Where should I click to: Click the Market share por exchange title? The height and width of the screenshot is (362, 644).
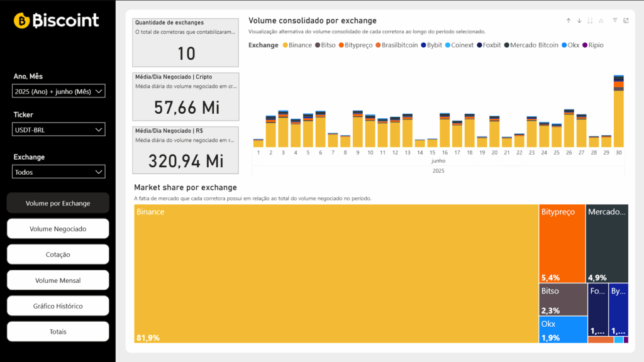click(186, 187)
